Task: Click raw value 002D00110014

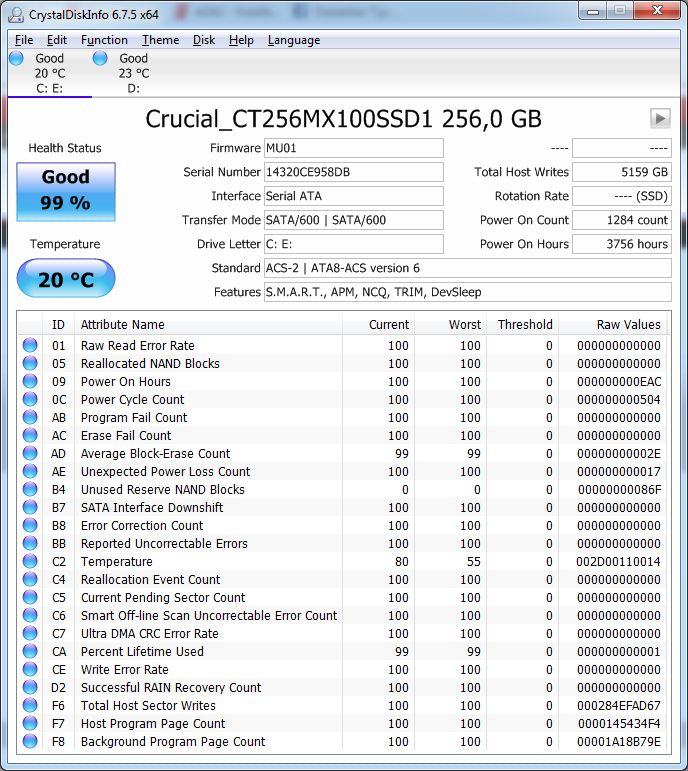Action: click(x=618, y=562)
